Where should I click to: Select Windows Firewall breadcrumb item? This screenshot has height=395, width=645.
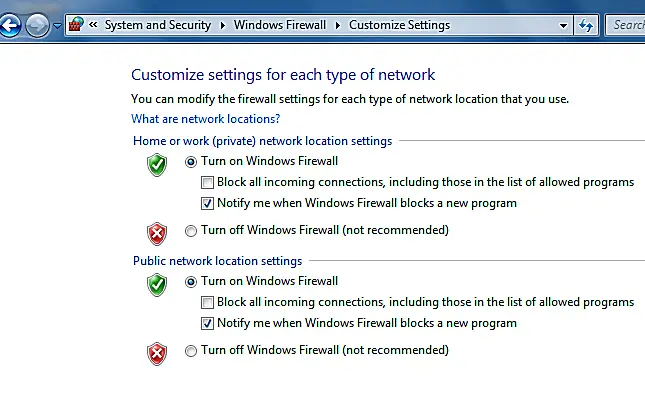pyautogui.click(x=280, y=25)
